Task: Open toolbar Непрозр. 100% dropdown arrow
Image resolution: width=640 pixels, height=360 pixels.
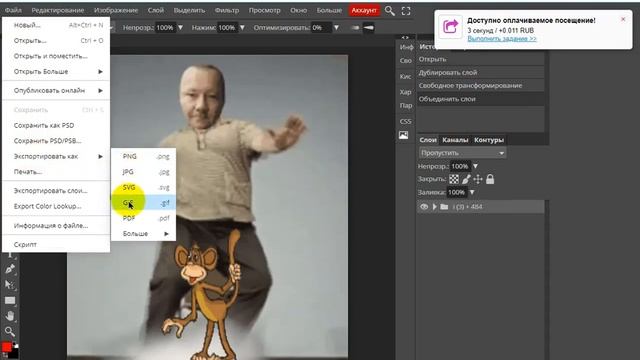Action: 180,28
